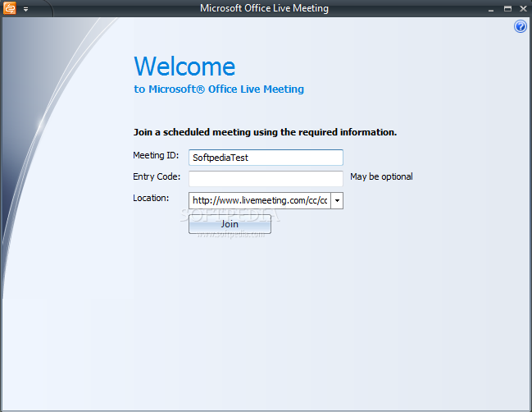Expand the title bar quick menu arrow
Viewport: 532px width, 412px height.
tap(25, 9)
